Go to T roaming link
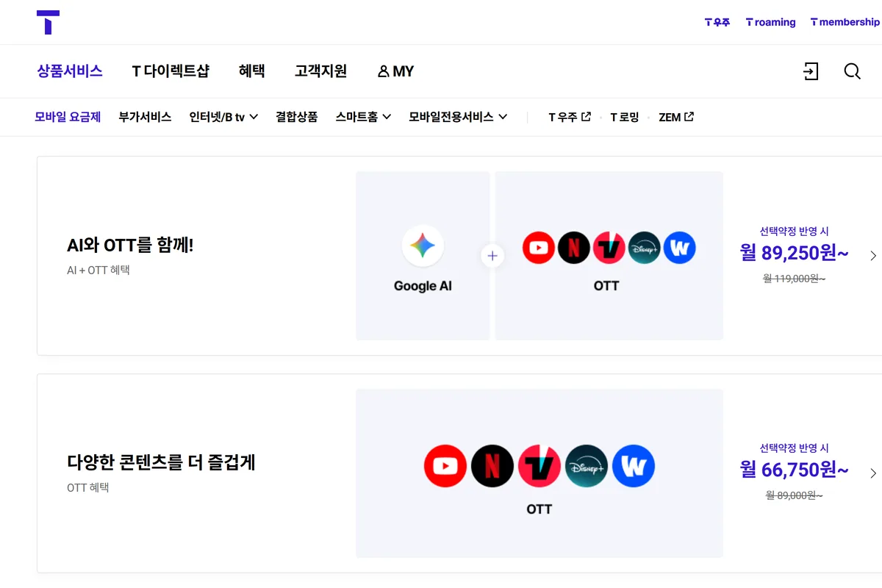 tap(771, 22)
